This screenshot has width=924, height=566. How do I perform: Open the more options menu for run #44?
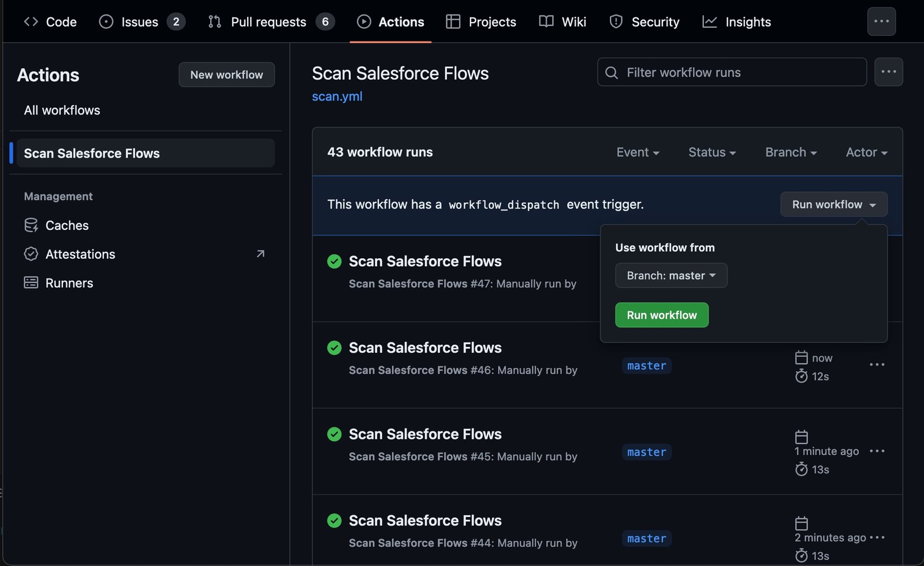[877, 538]
